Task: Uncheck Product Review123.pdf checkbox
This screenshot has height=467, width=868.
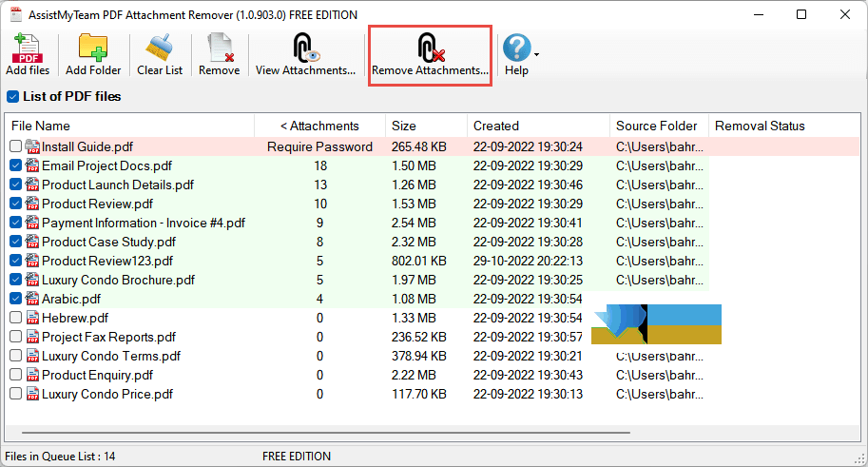Action: click(x=15, y=261)
